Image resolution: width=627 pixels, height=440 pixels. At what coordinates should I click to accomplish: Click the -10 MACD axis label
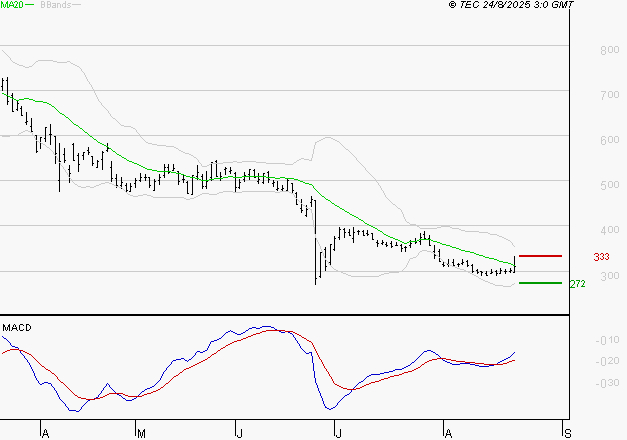pos(607,341)
